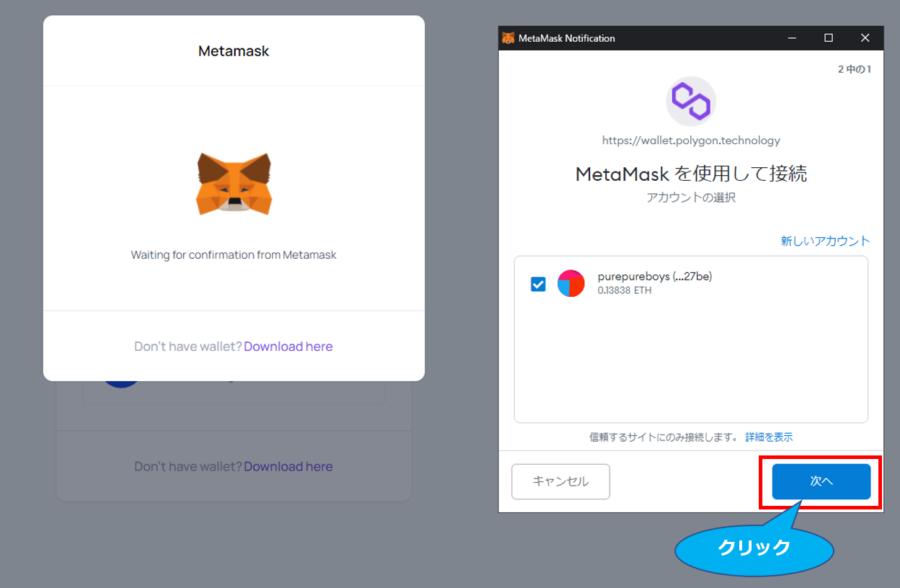Open the 詳細を表示 link
This screenshot has height=588, width=900.
(769, 437)
